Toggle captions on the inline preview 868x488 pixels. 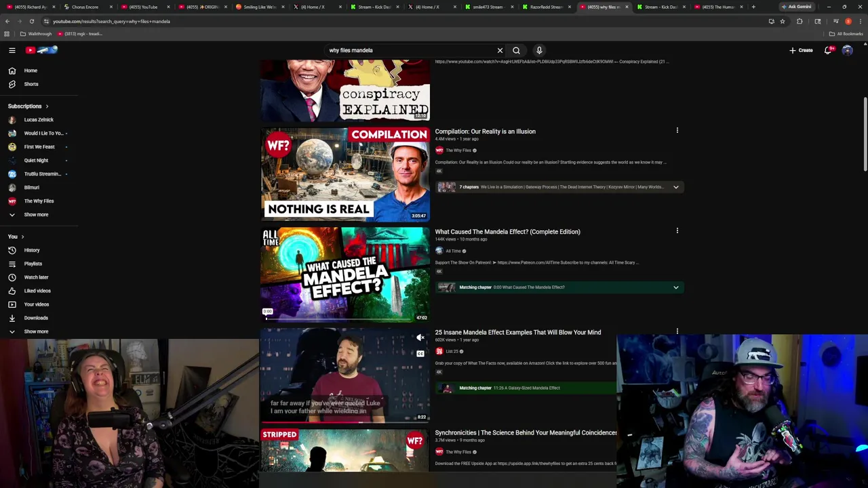[420, 354]
